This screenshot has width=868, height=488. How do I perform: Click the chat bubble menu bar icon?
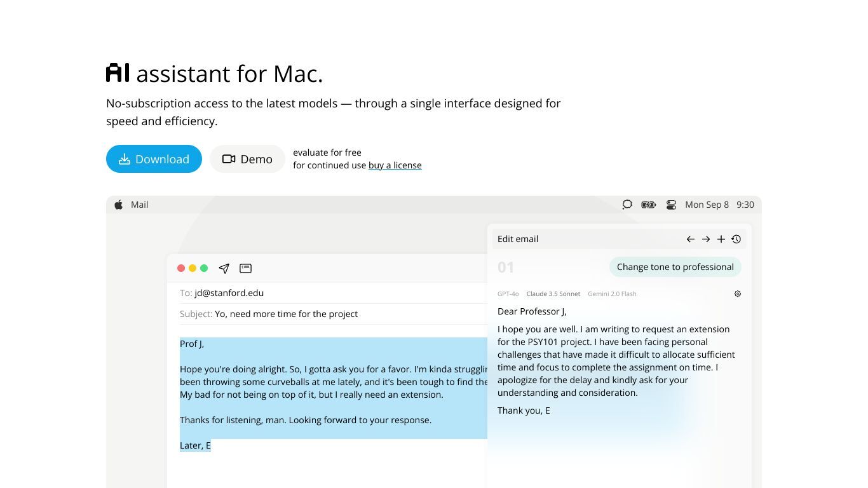[627, 205]
